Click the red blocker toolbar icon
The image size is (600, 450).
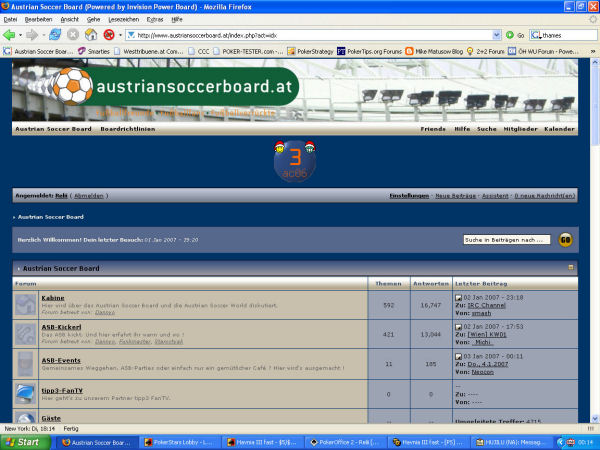[109, 35]
